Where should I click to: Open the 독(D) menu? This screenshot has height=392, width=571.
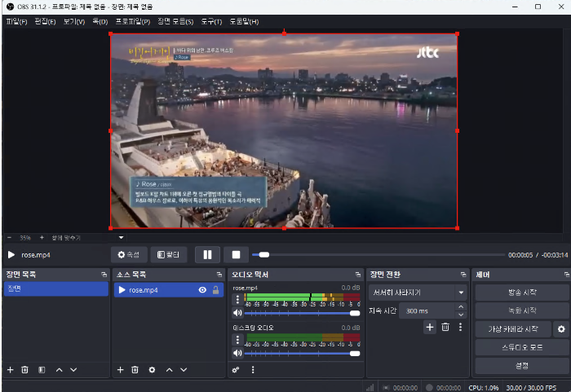100,21
